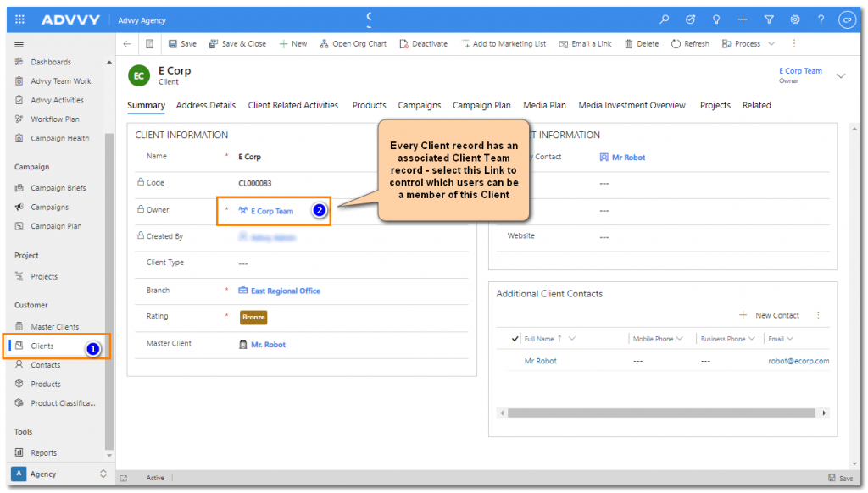Collapse the sidebar with hamburger icon
The height and width of the screenshot is (493, 868).
coord(19,44)
